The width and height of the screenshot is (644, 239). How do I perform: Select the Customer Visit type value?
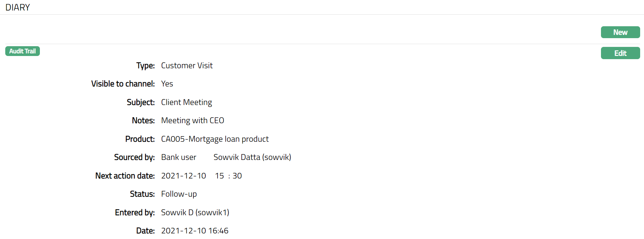(187, 65)
